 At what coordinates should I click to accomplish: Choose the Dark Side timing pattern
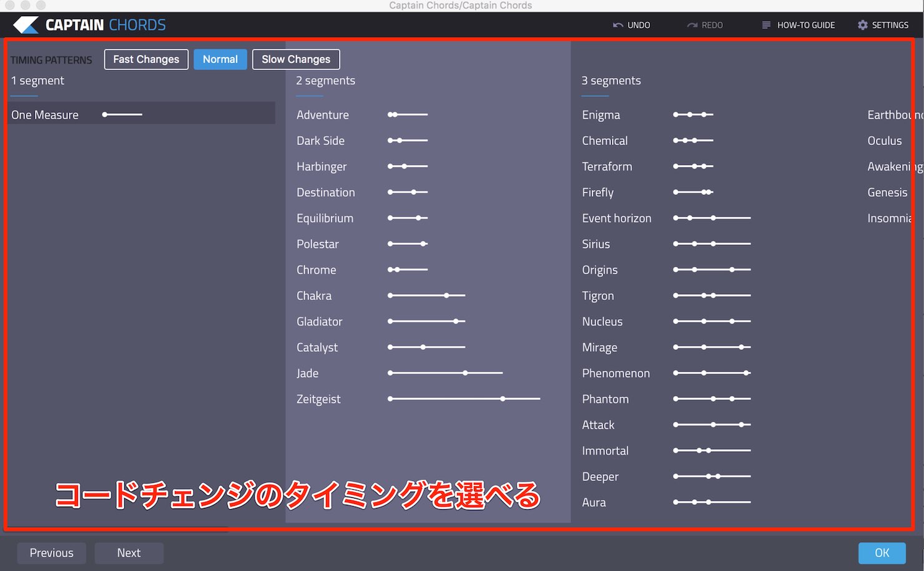coord(320,141)
